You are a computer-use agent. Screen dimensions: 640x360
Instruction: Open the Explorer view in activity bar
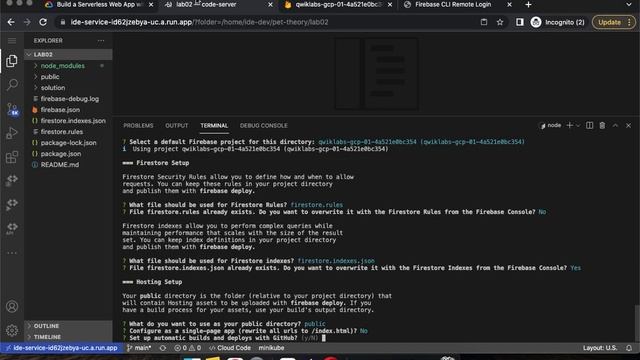coord(12,61)
